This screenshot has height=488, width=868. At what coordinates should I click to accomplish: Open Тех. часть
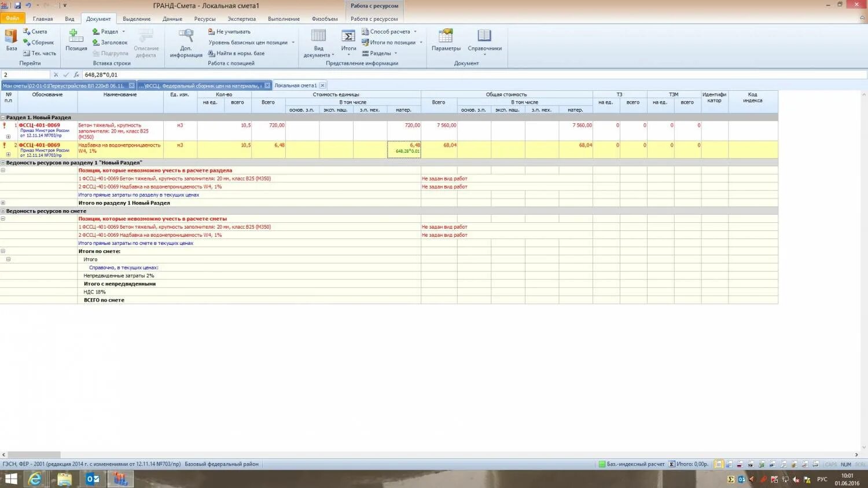click(x=39, y=53)
